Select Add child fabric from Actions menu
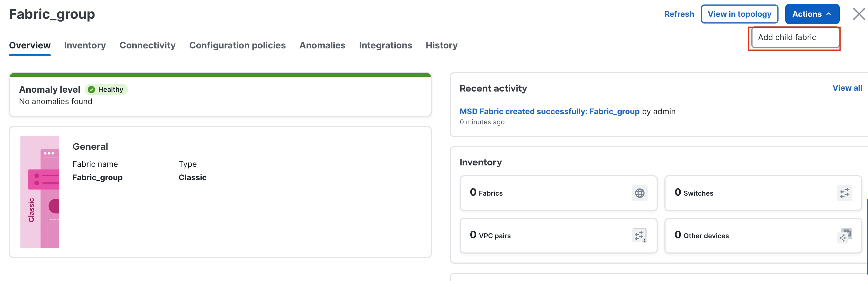 [x=794, y=37]
